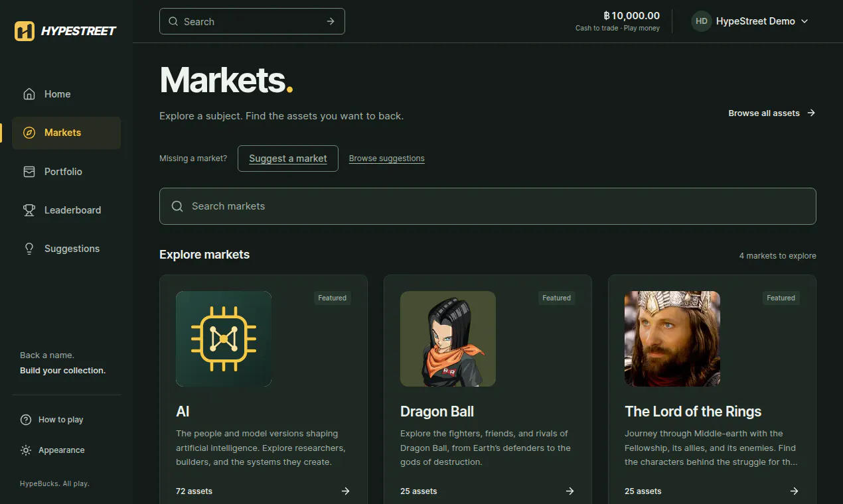Open Suggestions from the sidebar

pos(66,249)
